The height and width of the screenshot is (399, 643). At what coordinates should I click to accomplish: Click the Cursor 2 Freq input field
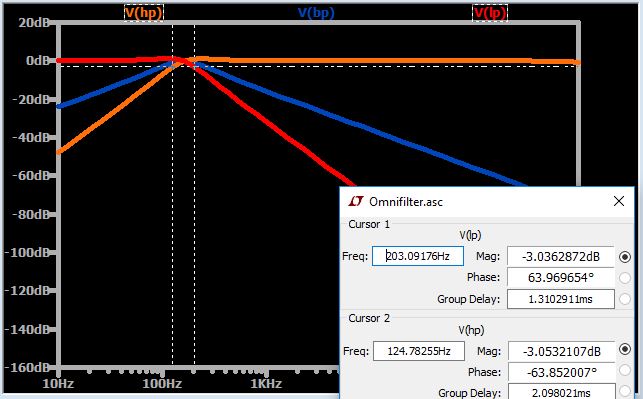[419, 351]
